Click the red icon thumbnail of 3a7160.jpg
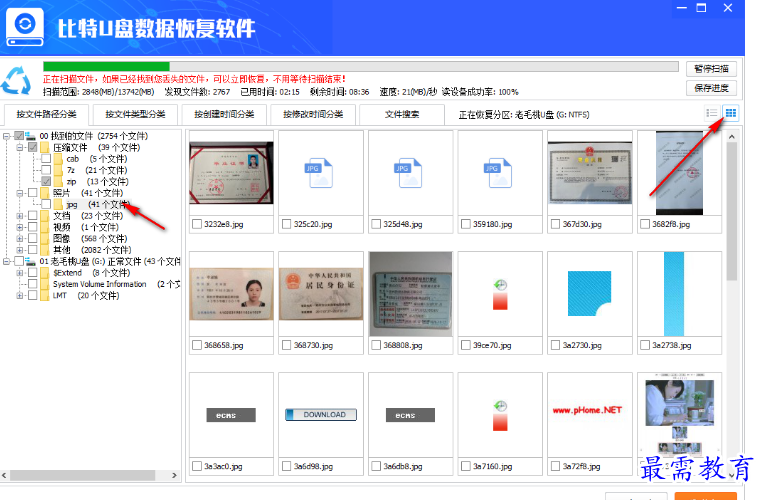Screen dimensions: 762x500 [x=500, y=415]
